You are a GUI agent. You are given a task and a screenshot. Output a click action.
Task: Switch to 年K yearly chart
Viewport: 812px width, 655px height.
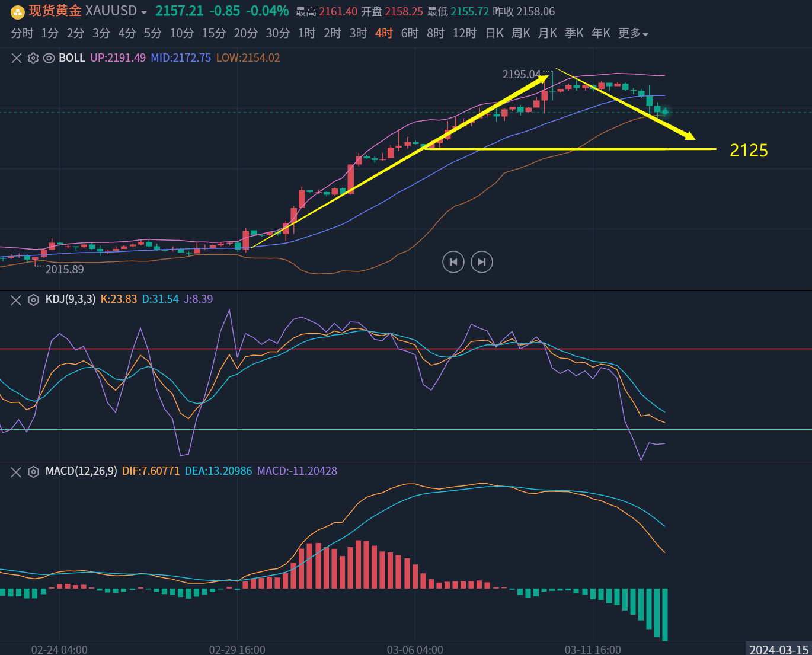click(601, 33)
